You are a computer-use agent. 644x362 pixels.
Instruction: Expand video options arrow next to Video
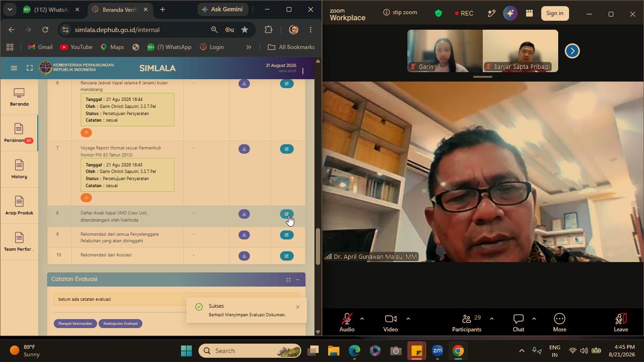click(x=408, y=319)
